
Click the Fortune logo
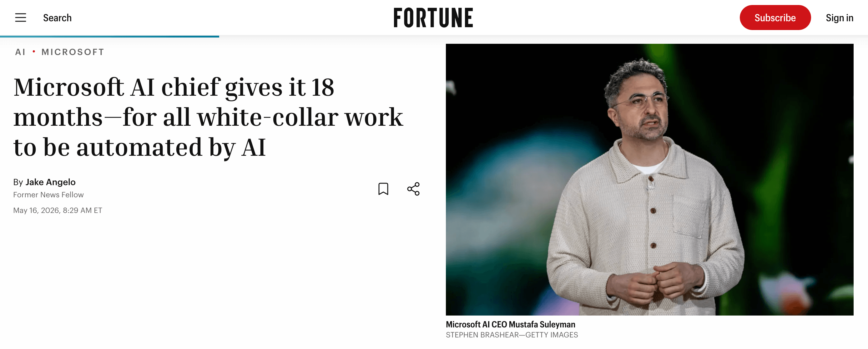pos(433,18)
